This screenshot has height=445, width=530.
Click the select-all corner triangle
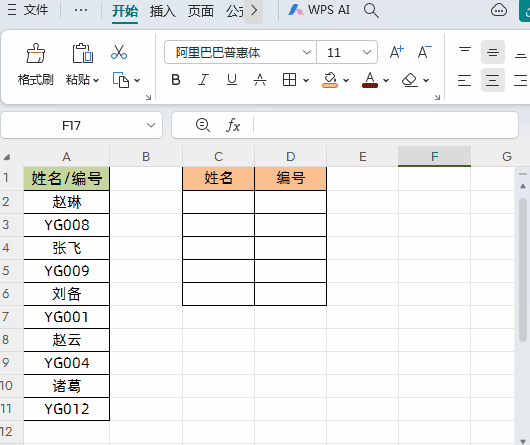click(x=7, y=157)
